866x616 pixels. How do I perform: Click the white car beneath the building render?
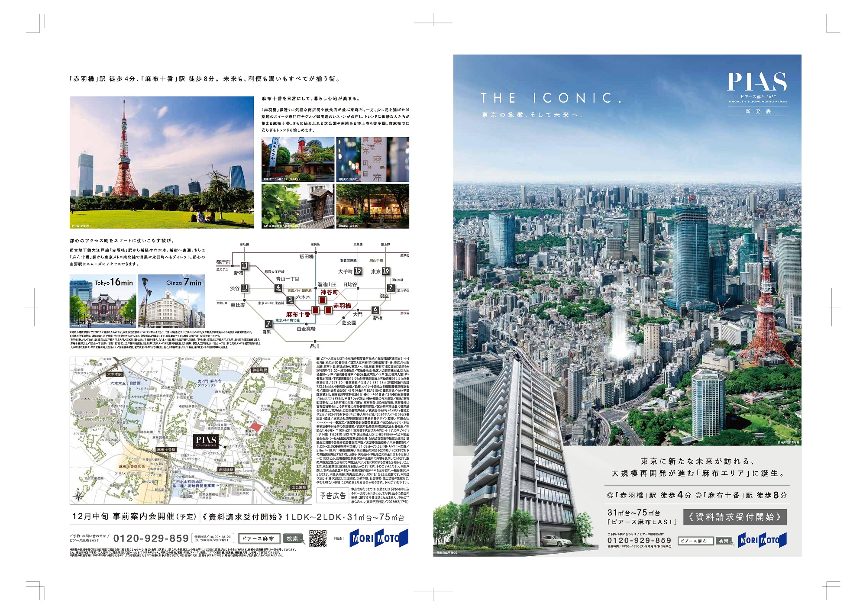[556, 541]
